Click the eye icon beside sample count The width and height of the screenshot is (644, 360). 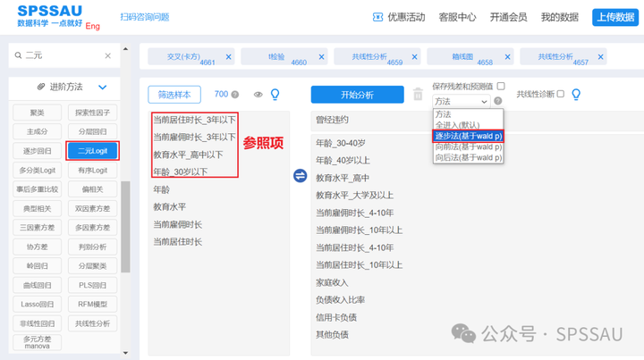(x=258, y=94)
